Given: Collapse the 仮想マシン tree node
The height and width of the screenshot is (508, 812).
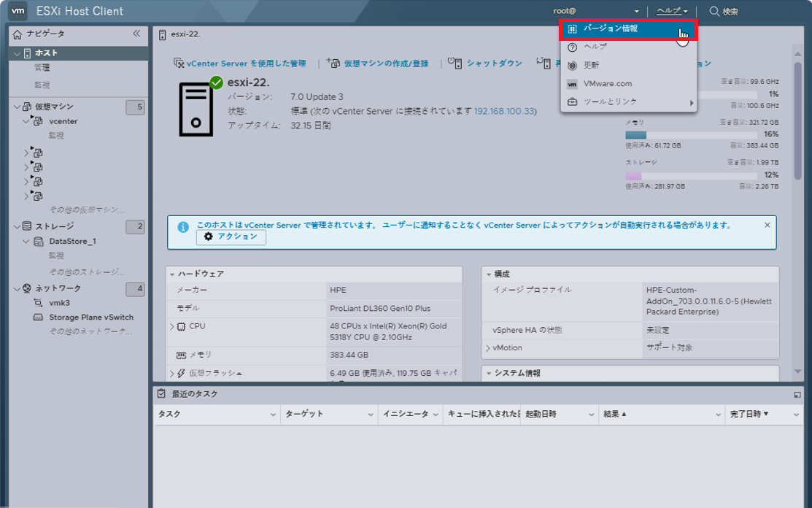Looking at the screenshot, I should pyautogui.click(x=17, y=107).
